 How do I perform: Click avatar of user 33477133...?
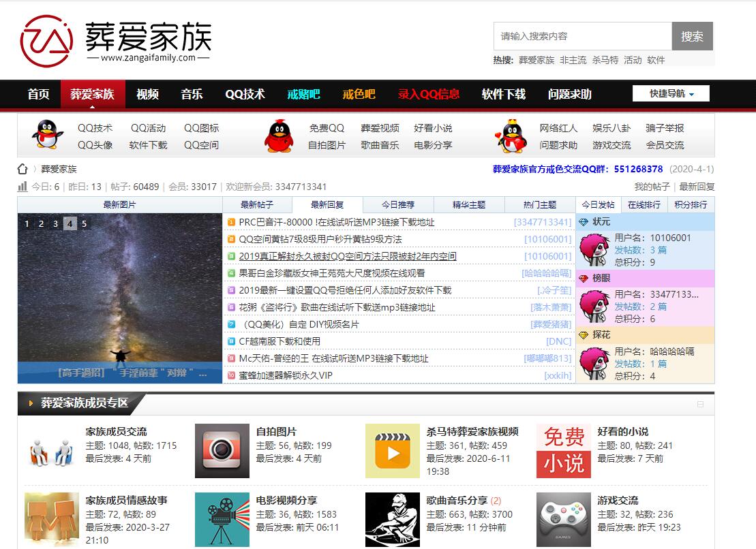click(x=594, y=307)
